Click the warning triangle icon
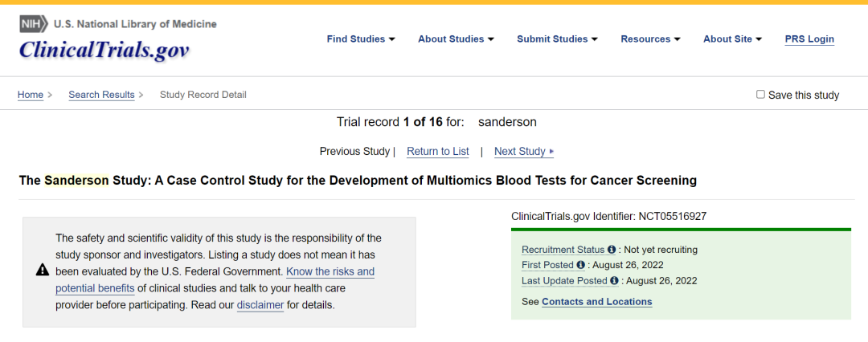This screenshot has height=342, width=868. click(x=43, y=271)
